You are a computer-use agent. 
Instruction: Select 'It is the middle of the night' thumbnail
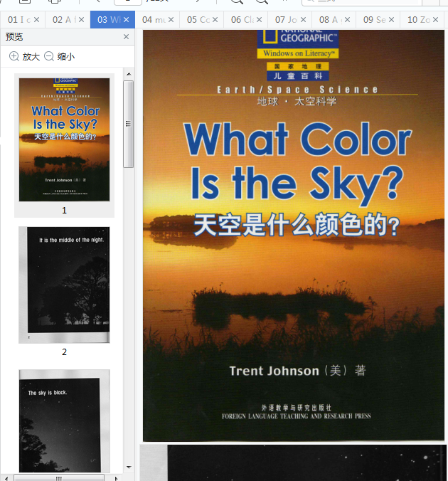64,285
